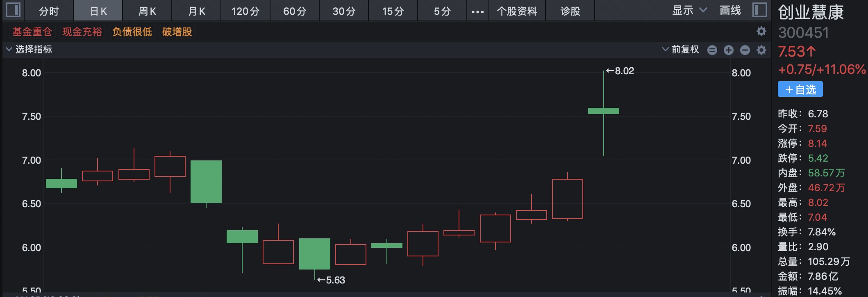Click the 昨收 6.78 value

[818, 114]
